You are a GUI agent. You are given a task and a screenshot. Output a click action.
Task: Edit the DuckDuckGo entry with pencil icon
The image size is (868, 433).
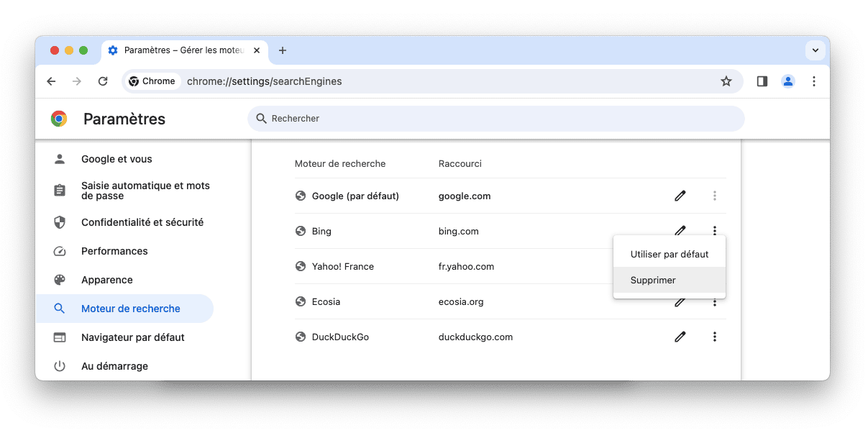click(680, 337)
